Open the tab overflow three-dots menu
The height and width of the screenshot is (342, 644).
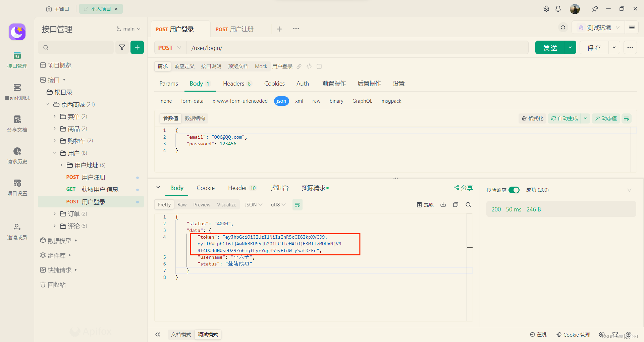point(296,29)
